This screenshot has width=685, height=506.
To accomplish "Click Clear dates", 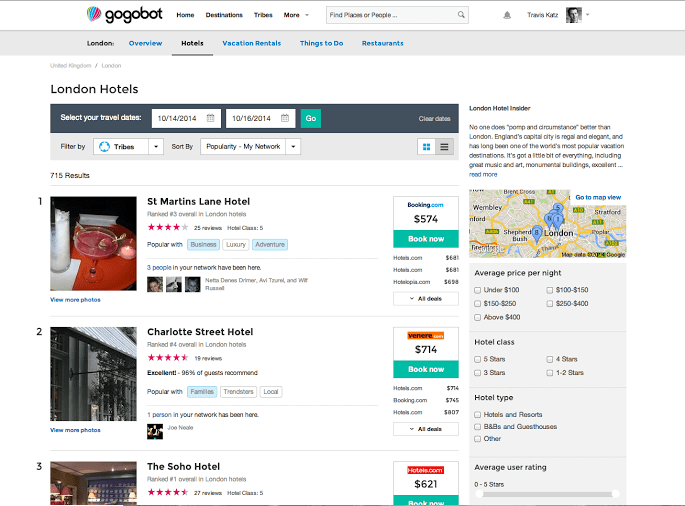I will pos(434,119).
